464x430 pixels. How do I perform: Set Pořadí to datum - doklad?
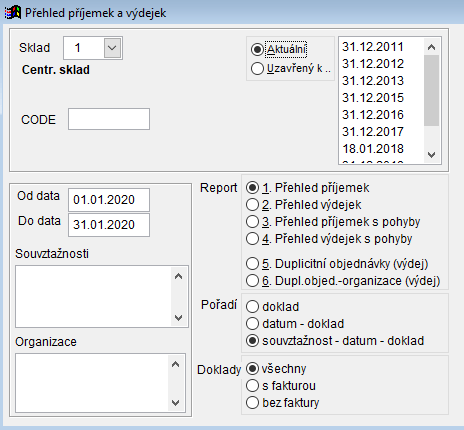[252, 324]
